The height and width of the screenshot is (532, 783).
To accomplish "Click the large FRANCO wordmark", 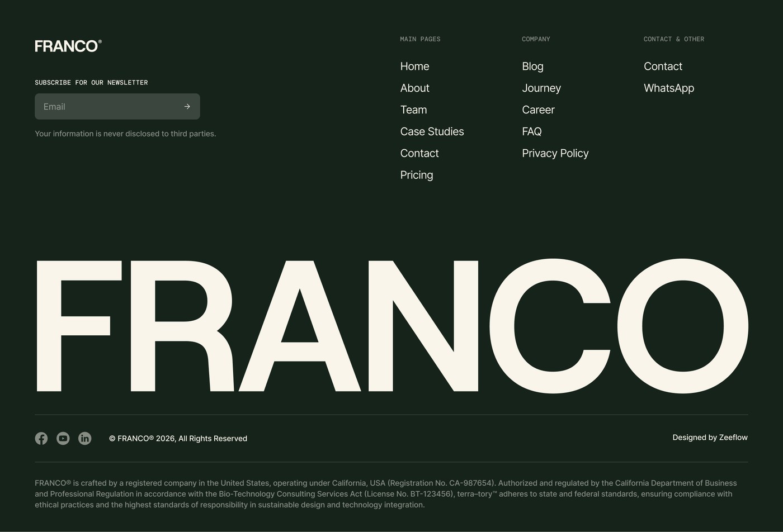I will 391,326.
